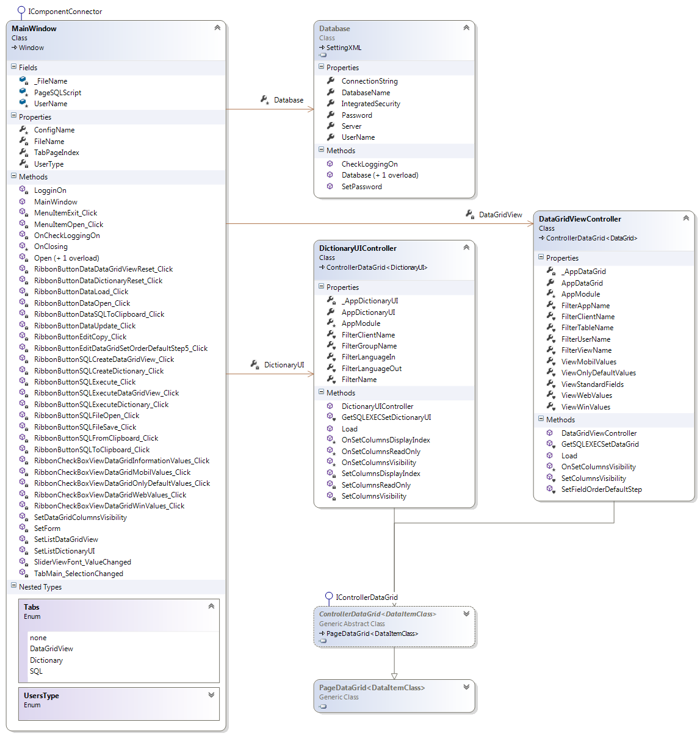This screenshot has width=700, height=736.
Task: Collapse the Nested Types section in MainWindow
Action: click(13, 586)
